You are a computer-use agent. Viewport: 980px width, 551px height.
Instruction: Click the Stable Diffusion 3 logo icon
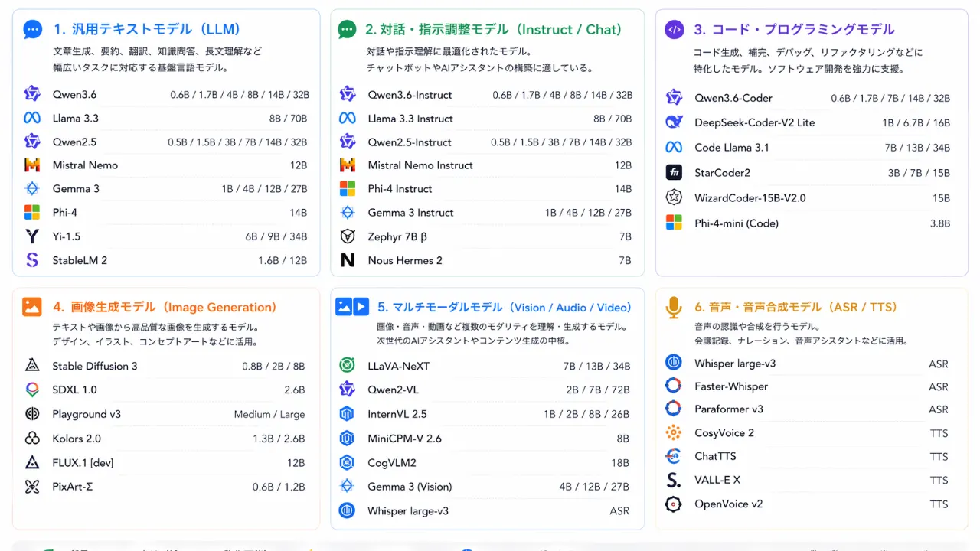point(32,366)
